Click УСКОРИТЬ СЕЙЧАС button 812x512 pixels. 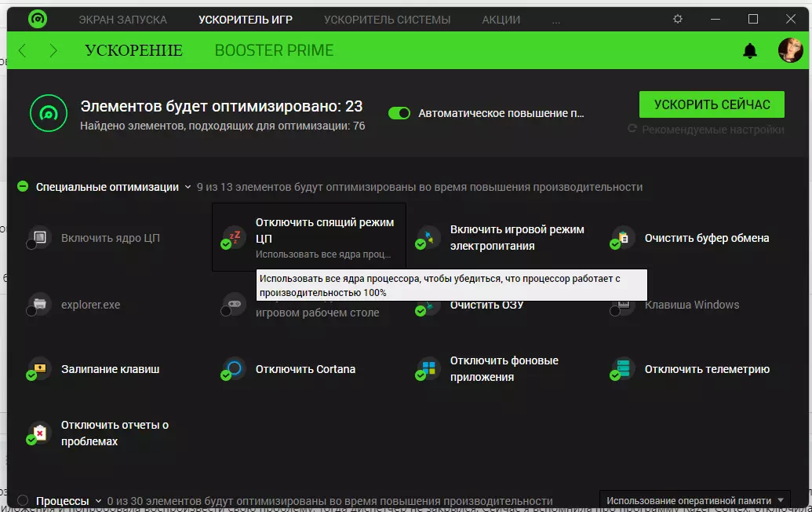coord(712,104)
